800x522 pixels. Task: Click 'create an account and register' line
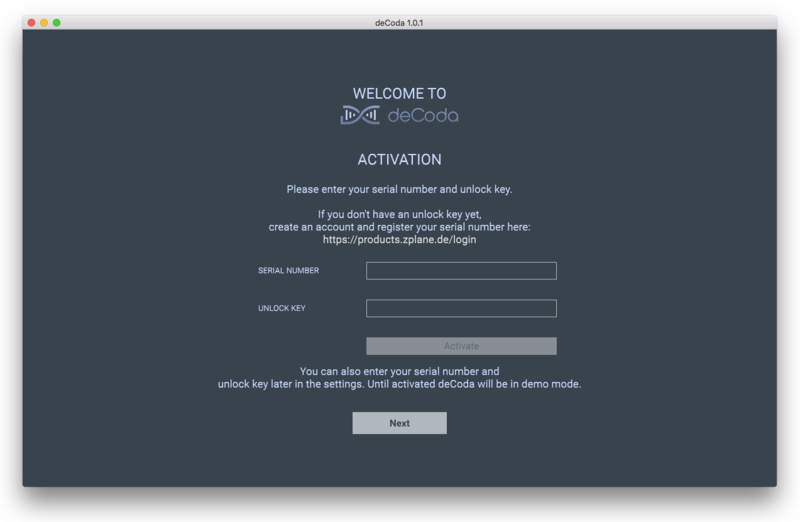399,227
